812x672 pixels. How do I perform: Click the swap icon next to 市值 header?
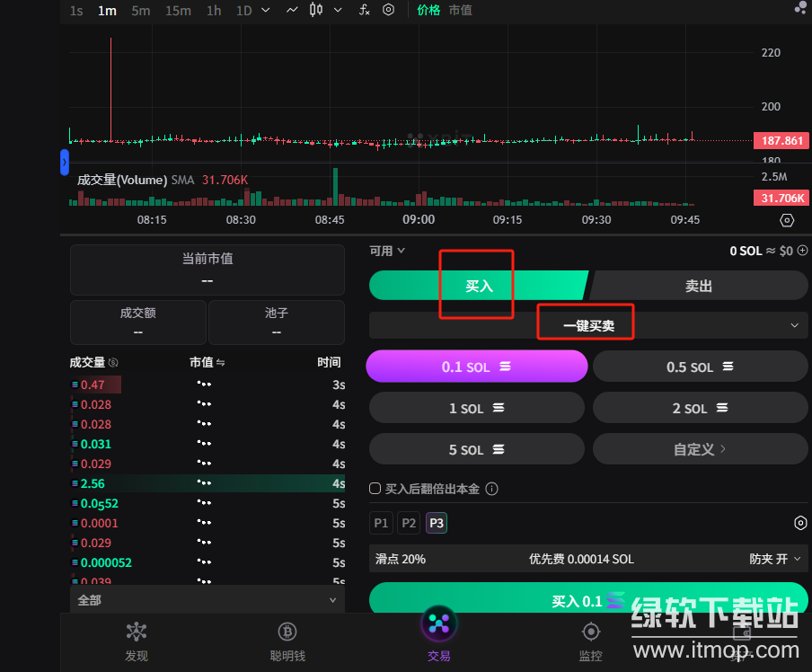coord(220,363)
